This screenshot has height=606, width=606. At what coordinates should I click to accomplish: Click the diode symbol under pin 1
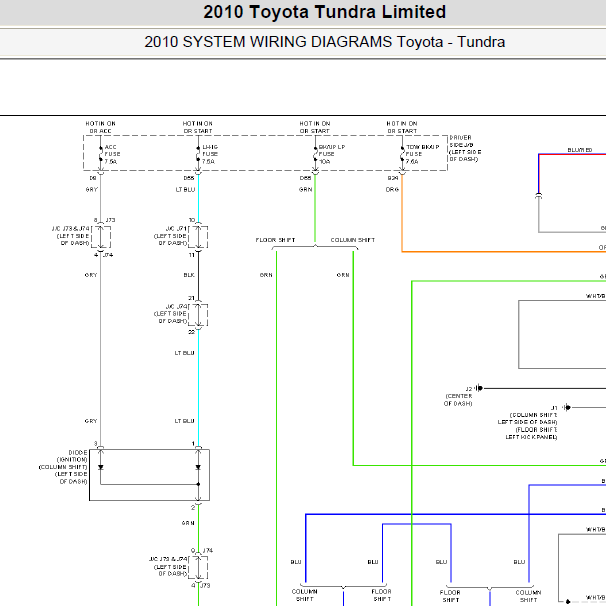198,467
